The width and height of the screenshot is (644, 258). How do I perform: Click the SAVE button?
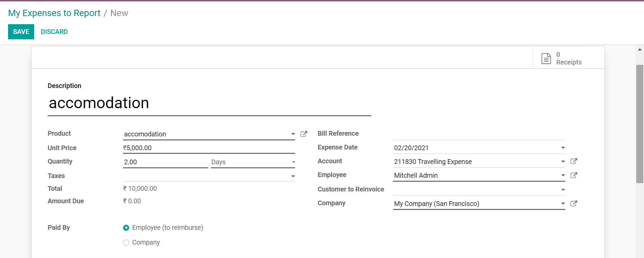pos(21,32)
